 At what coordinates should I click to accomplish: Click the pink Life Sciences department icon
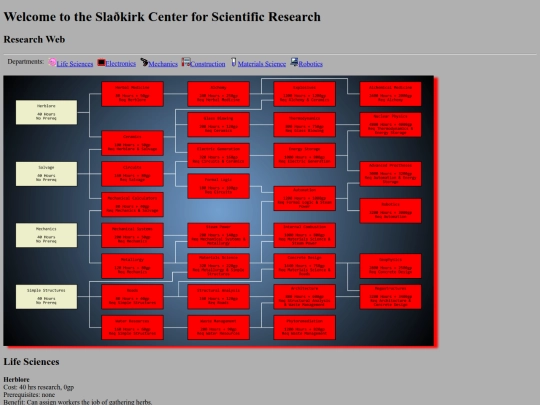point(52,62)
